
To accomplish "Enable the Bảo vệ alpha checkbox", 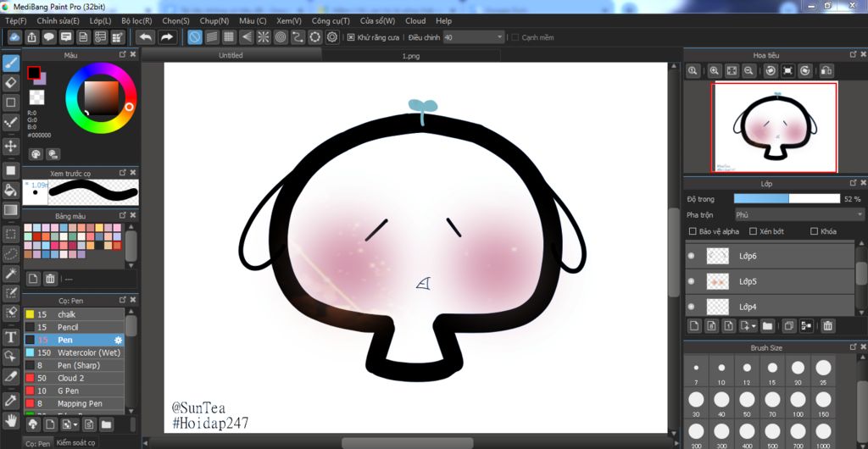I will (692, 231).
